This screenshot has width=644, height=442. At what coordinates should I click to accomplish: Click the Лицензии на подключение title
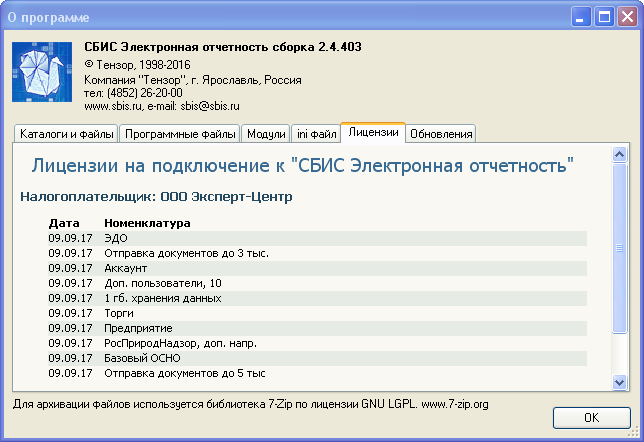302,166
